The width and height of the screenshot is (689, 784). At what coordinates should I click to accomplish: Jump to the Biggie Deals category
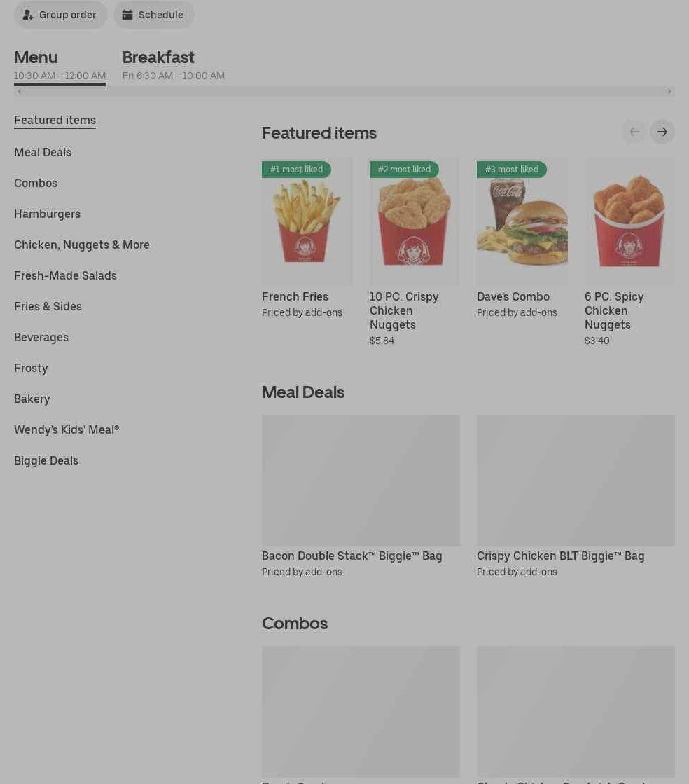coord(46,460)
